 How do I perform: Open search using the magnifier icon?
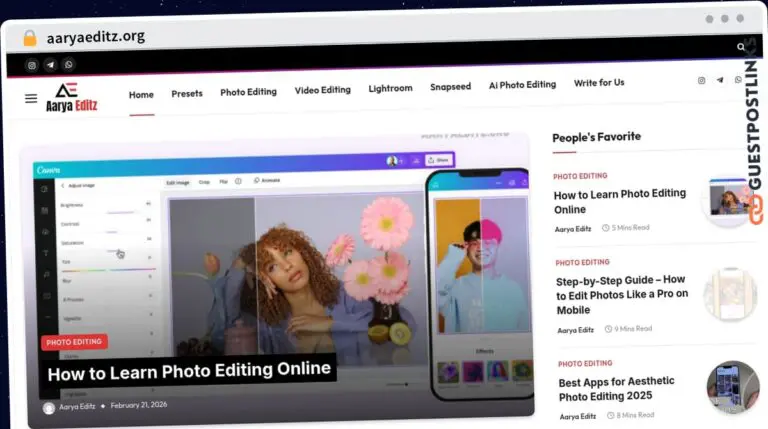click(x=741, y=47)
